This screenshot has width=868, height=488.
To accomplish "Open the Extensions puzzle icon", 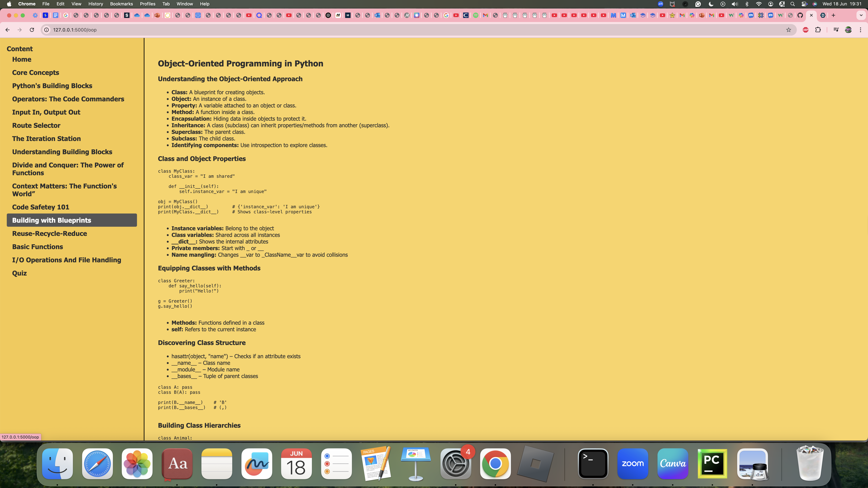I will click(x=818, y=30).
